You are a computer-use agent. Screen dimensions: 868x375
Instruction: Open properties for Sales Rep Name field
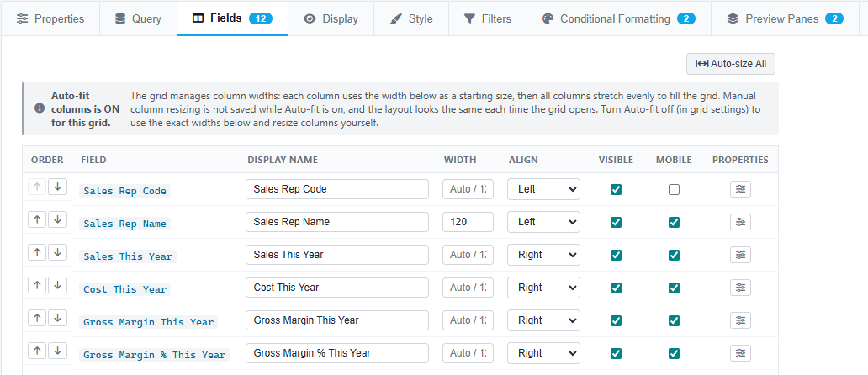740,222
